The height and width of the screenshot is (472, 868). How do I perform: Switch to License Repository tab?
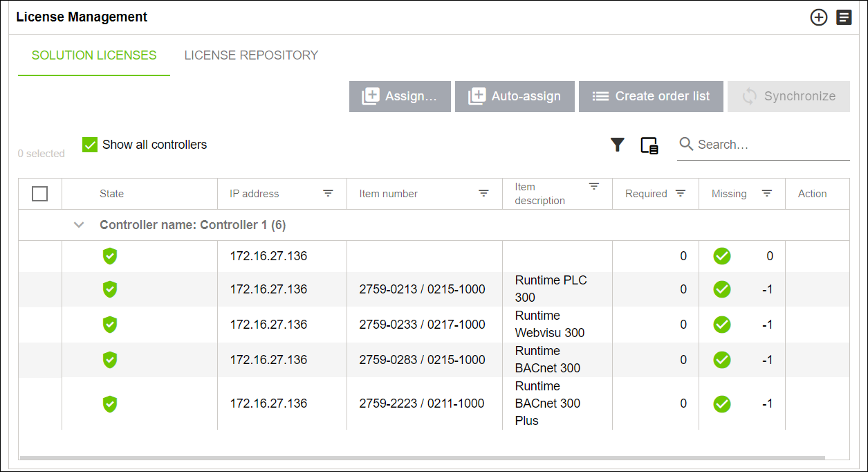point(251,55)
